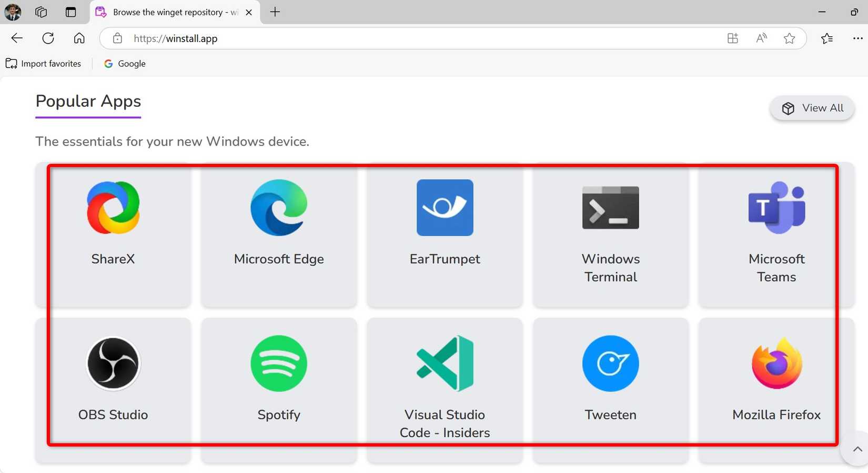Open the browser profile avatar
The image size is (868, 473).
13,12
